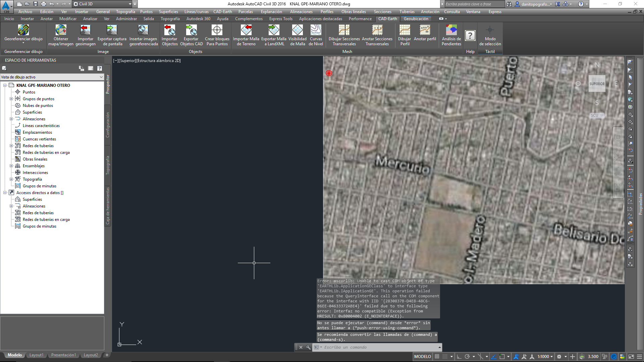Click the command line customize wrench icon
The width and height of the screenshot is (644, 362).
(308, 347)
